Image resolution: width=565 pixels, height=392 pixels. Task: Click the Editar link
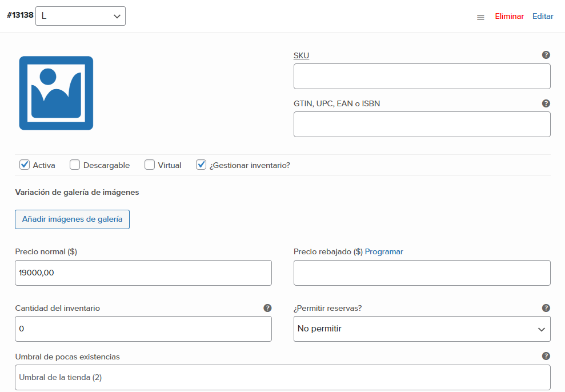coord(543,16)
